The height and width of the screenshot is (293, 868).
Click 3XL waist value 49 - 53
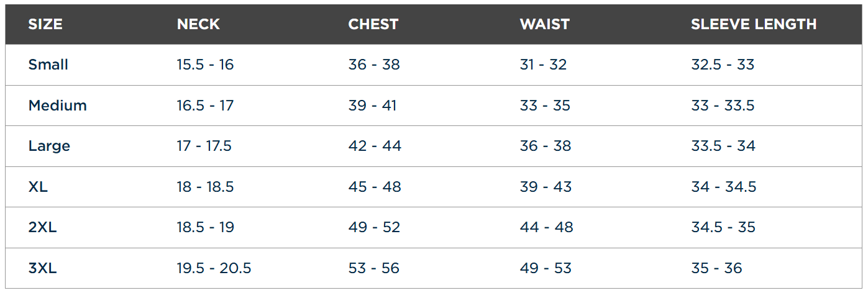coord(546,269)
